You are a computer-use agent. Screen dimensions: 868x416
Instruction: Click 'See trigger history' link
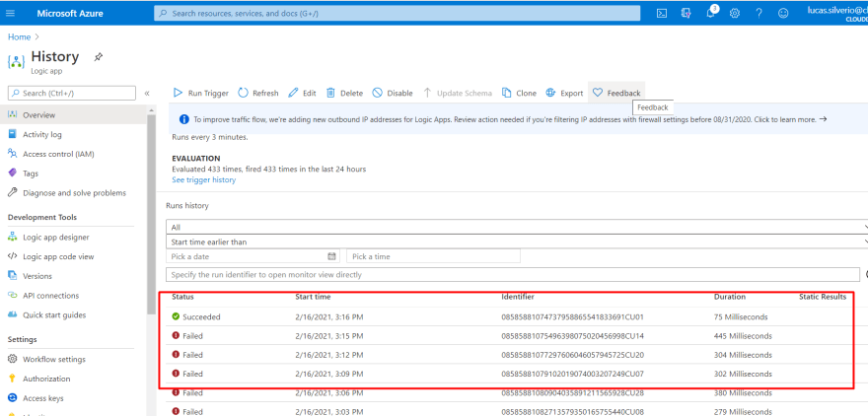click(203, 180)
